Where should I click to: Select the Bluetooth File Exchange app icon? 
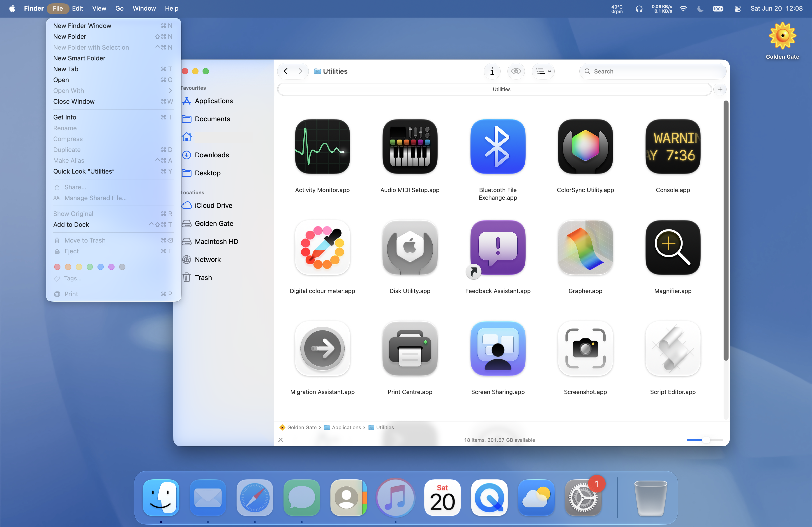(x=498, y=147)
